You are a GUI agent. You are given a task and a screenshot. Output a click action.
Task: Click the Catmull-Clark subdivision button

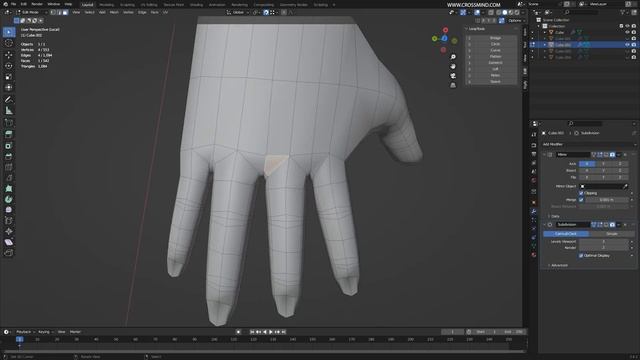click(566, 234)
